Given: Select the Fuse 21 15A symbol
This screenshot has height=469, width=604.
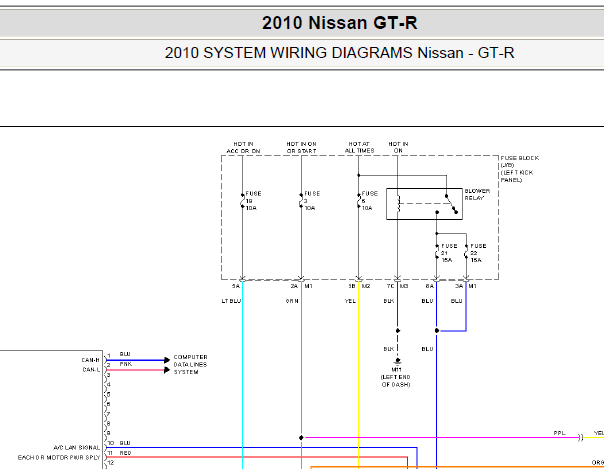Looking at the screenshot, I should tap(437, 252).
